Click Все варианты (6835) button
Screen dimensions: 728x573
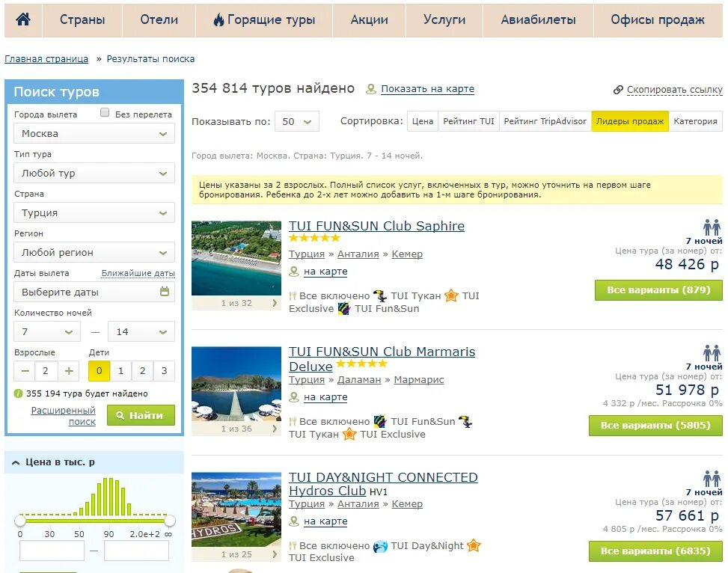[x=655, y=551]
